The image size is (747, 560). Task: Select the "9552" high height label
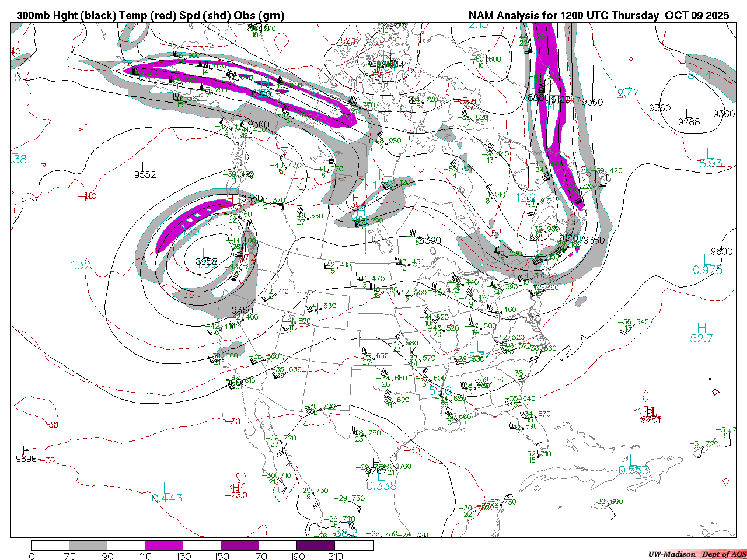click(145, 174)
